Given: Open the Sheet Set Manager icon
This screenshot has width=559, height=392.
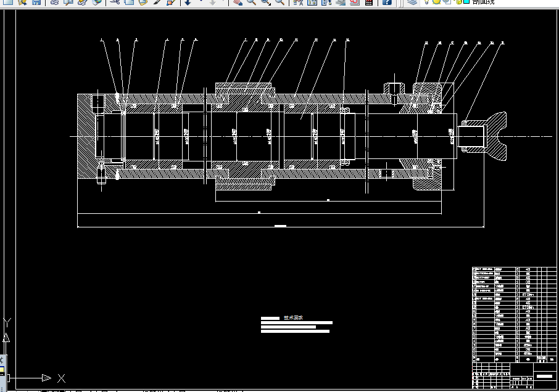Looking at the screenshot, I should 341,2.
